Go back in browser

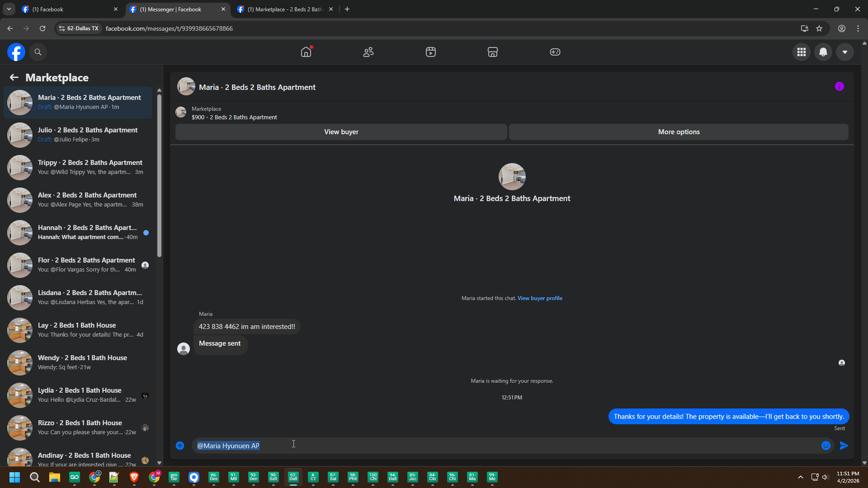[10, 28]
